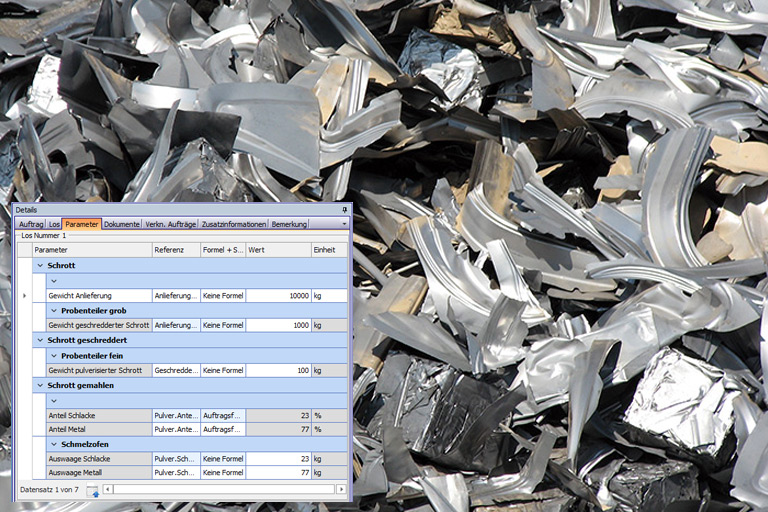Switch to the Zusatzinformationen tab

pyautogui.click(x=234, y=224)
